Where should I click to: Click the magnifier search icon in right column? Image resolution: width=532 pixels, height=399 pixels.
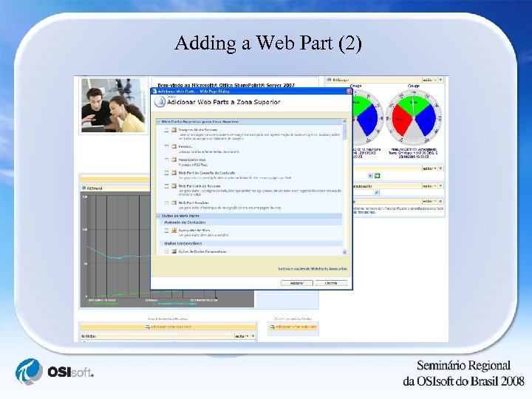point(377,192)
